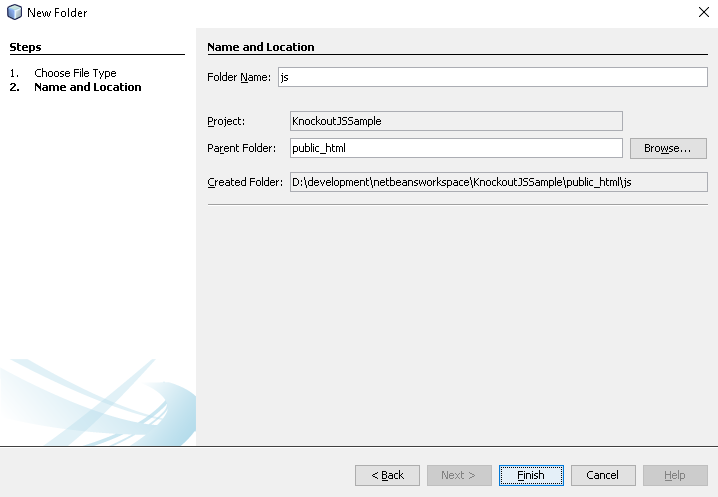Click the greyed-out Help button
The height and width of the screenshot is (497, 718).
(675, 475)
